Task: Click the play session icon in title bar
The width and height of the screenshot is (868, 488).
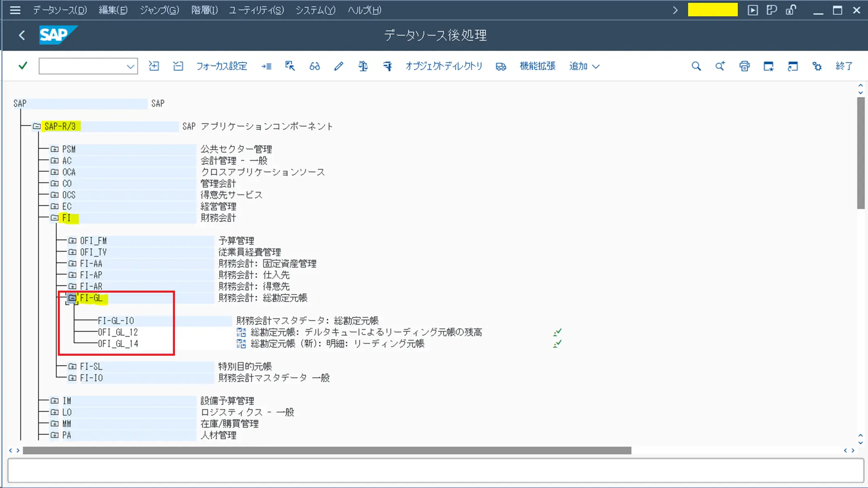Action: (752, 10)
